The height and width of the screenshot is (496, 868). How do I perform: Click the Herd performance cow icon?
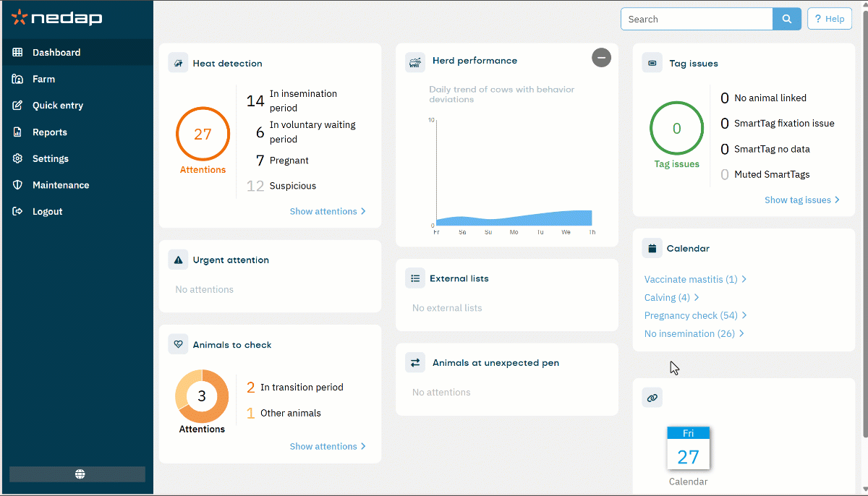tap(415, 61)
